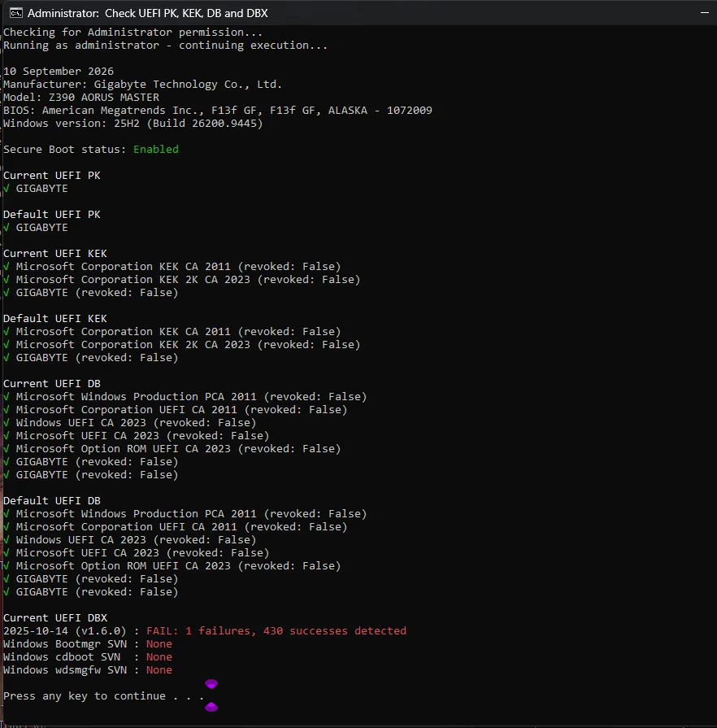Select the 'Model: Z390 AORUS MASTER' line
Image resolution: width=717 pixels, height=728 pixels.
coord(81,98)
